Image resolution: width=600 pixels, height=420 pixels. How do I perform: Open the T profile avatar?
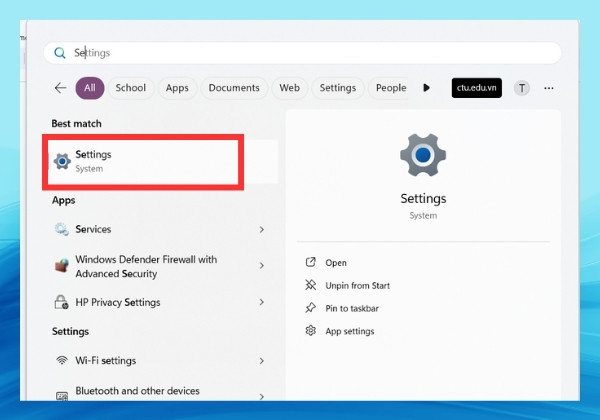pyautogui.click(x=522, y=88)
